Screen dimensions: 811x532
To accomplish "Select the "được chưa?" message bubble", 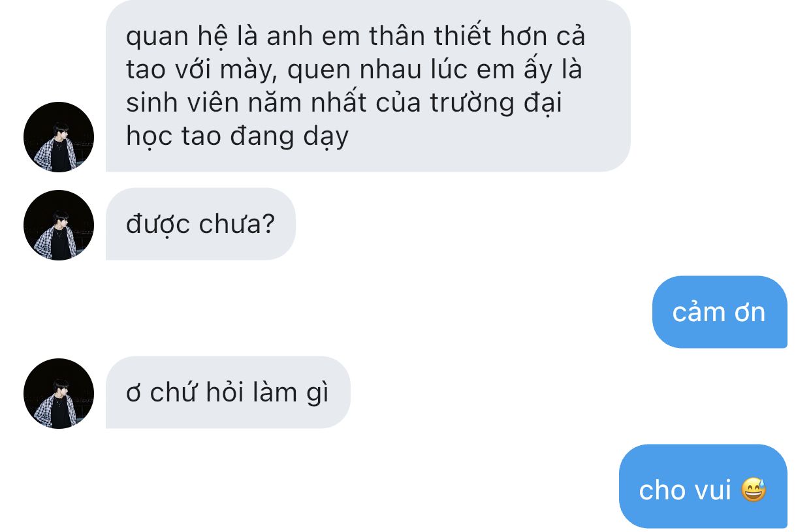I will [200, 225].
